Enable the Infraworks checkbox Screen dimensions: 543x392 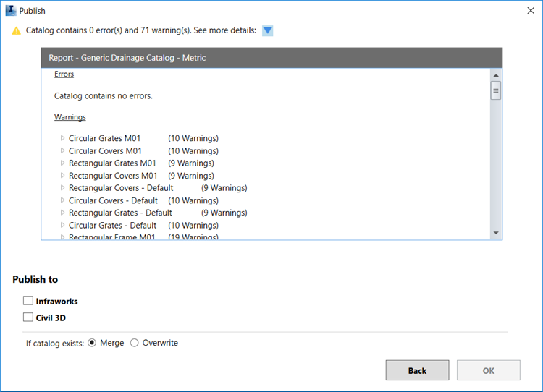coord(28,301)
